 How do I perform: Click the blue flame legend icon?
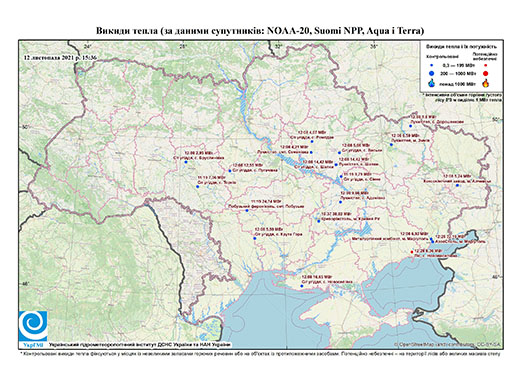[x=432, y=83]
